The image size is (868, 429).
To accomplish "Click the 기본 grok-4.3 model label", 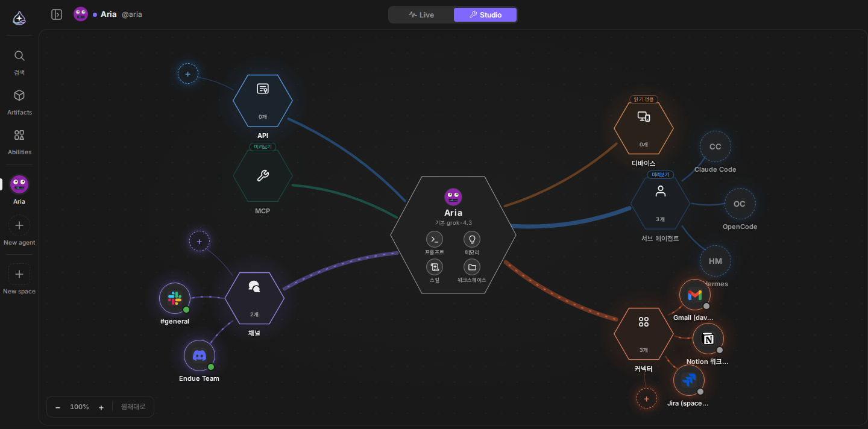I will point(453,223).
